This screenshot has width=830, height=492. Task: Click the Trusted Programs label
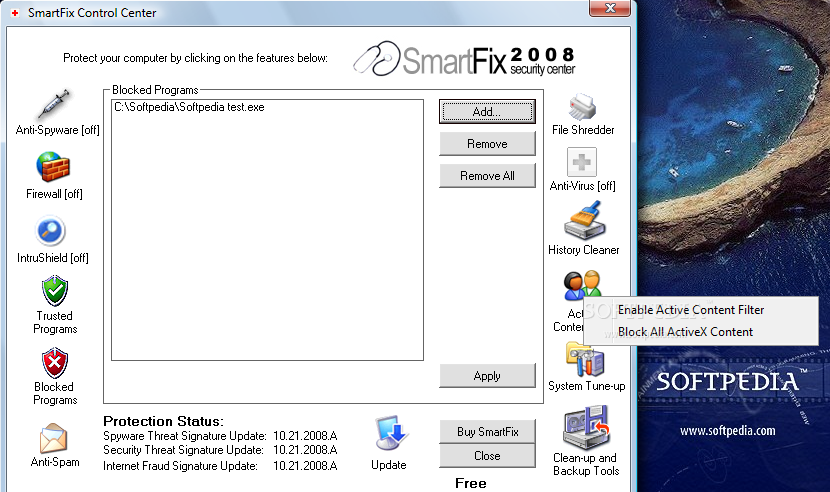55,323
